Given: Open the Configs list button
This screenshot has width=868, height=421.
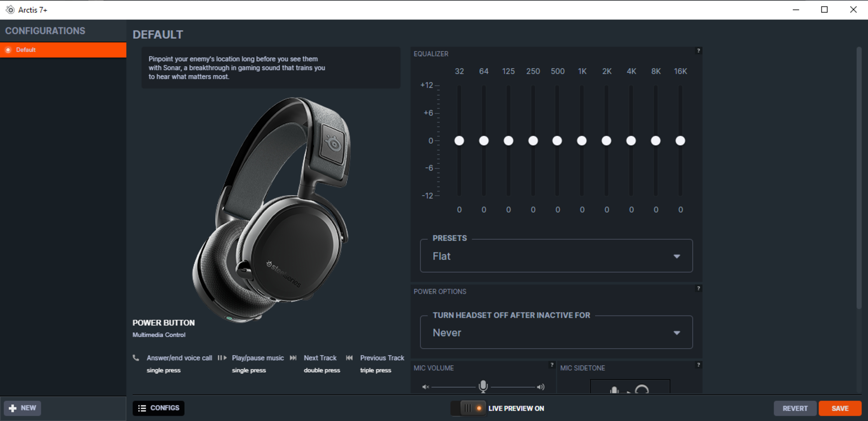Looking at the screenshot, I should (x=158, y=408).
